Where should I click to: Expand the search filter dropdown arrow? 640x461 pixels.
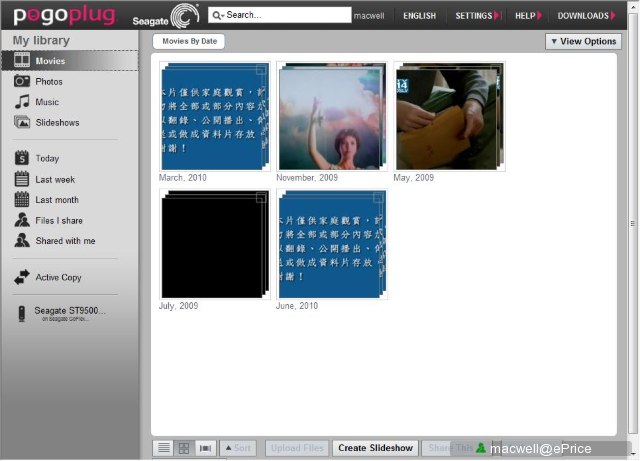tap(223, 16)
